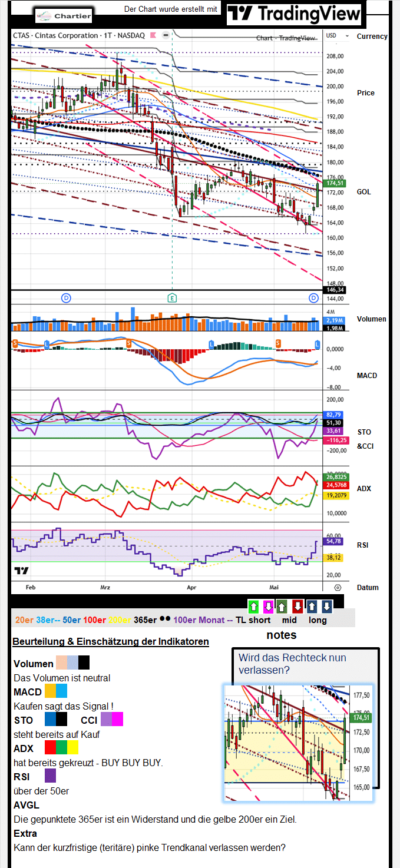Click the black Volumen color swatch
This screenshot has height=868, width=400.
(x=84, y=663)
